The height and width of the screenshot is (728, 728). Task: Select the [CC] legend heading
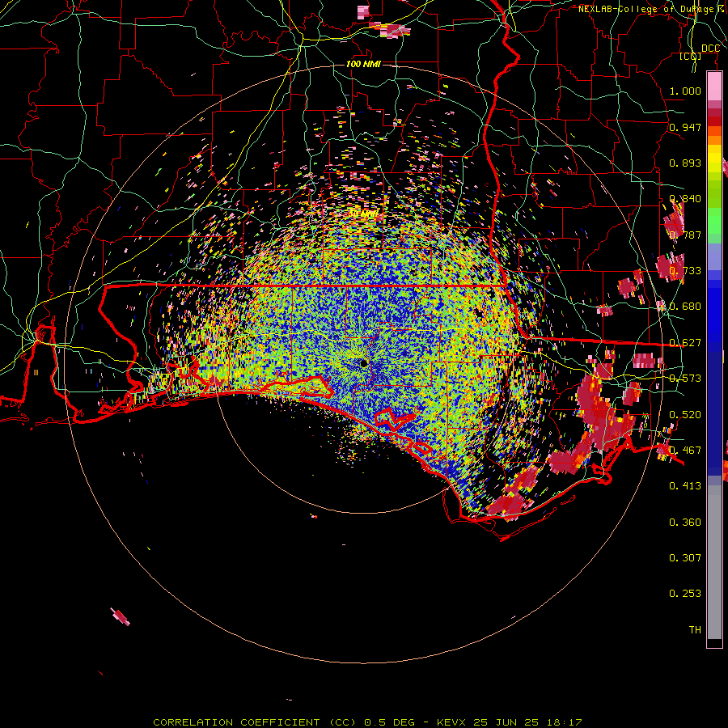pyautogui.click(x=691, y=57)
